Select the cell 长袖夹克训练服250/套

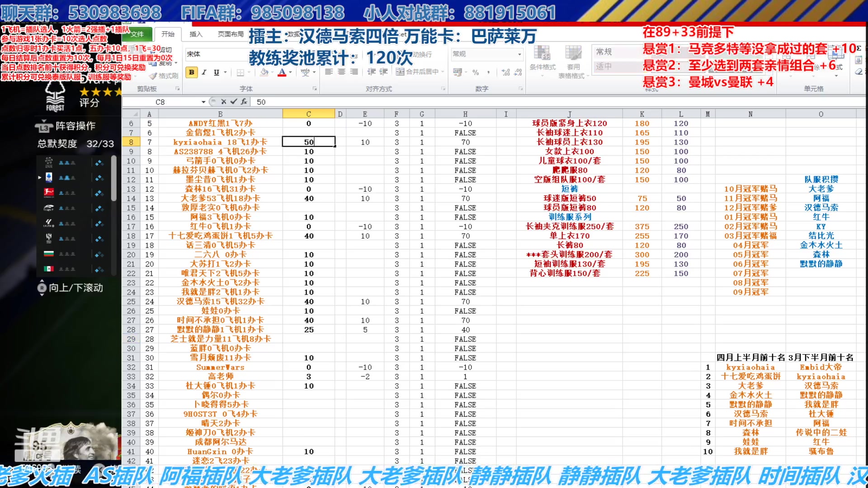tap(570, 226)
